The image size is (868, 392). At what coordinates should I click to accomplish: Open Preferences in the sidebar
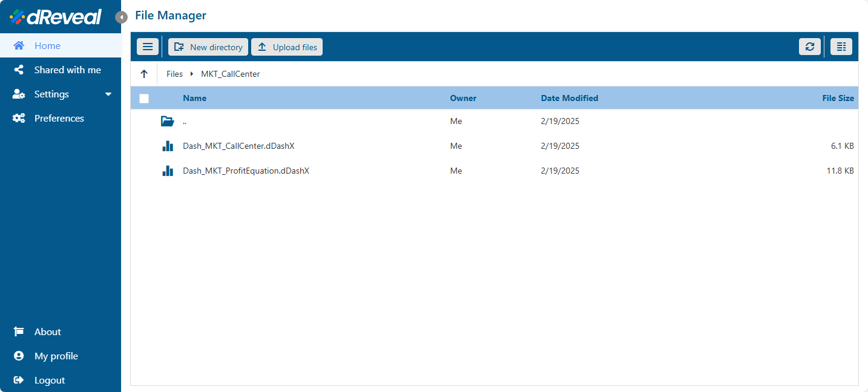click(x=59, y=119)
